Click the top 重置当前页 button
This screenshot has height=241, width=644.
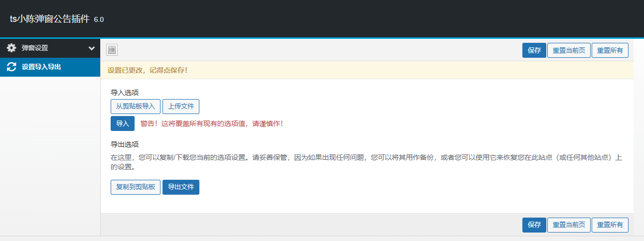pyautogui.click(x=569, y=50)
